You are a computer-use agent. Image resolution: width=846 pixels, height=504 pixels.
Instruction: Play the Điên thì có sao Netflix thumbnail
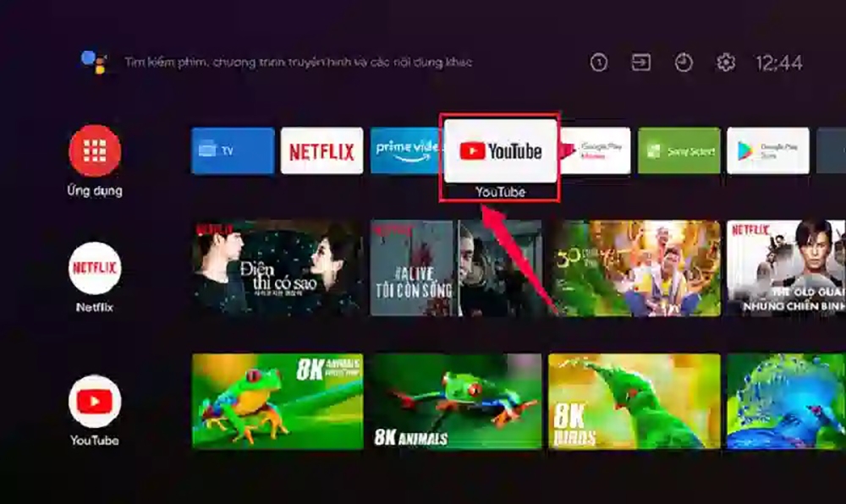pos(277,268)
